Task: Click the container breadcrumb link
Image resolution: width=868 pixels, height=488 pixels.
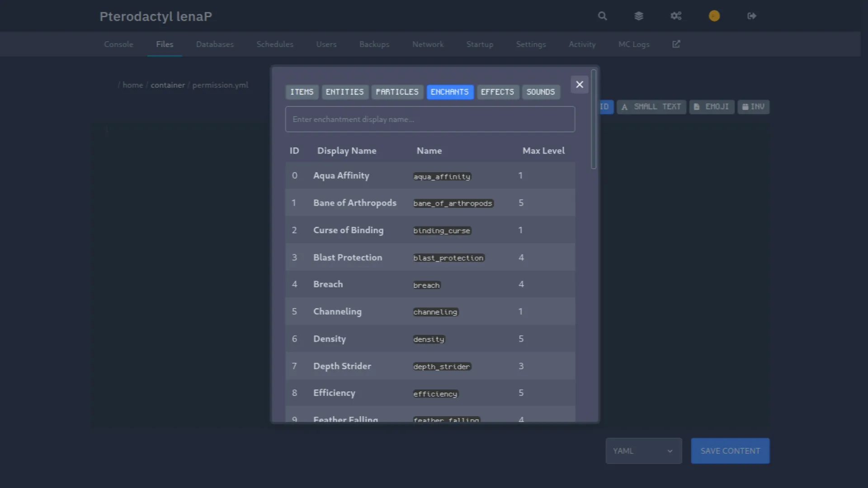Action: pyautogui.click(x=168, y=85)
